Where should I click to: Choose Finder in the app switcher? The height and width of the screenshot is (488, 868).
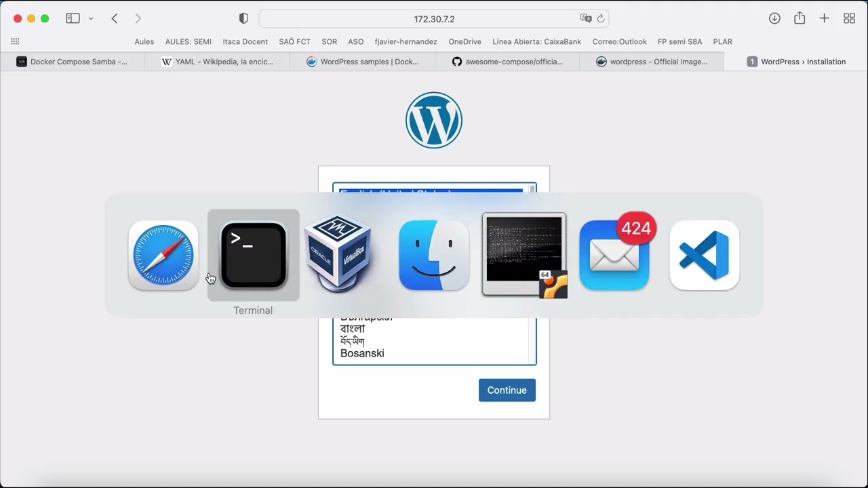[x=434, y=255]
